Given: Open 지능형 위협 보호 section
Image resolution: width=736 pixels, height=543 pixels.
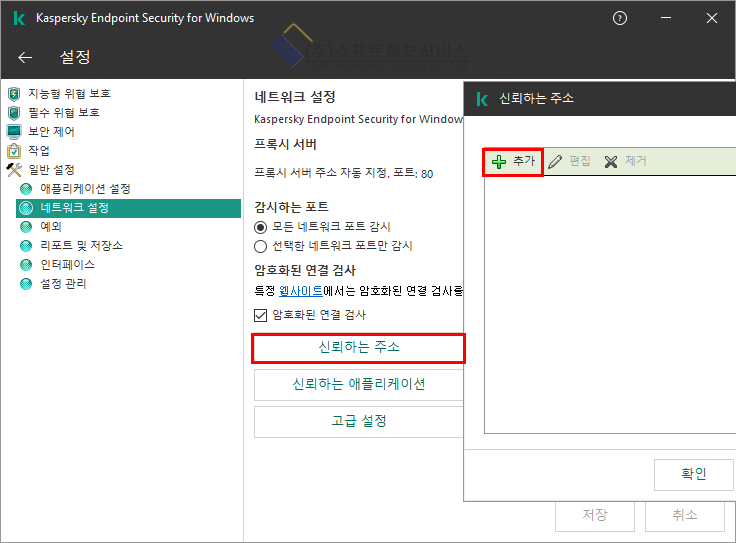Looking at the screenshot, I should click(x=69, y=94).
